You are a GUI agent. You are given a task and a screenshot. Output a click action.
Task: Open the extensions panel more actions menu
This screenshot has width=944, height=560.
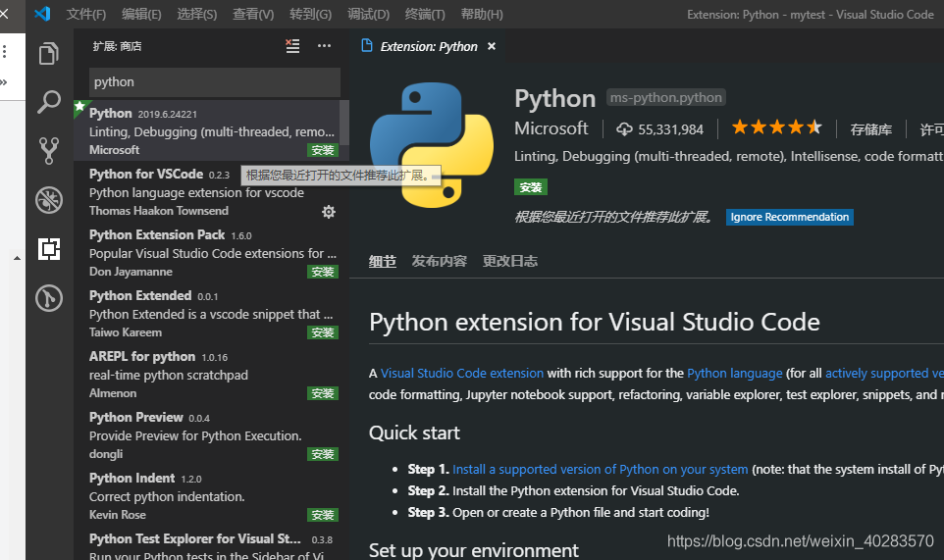324,46
